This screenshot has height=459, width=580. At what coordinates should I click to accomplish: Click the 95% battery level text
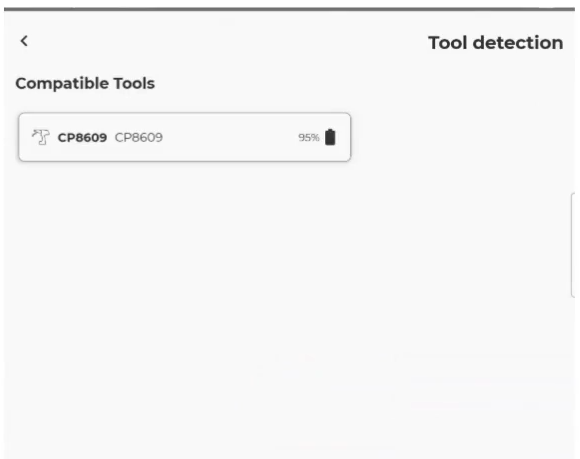point(309,138)
